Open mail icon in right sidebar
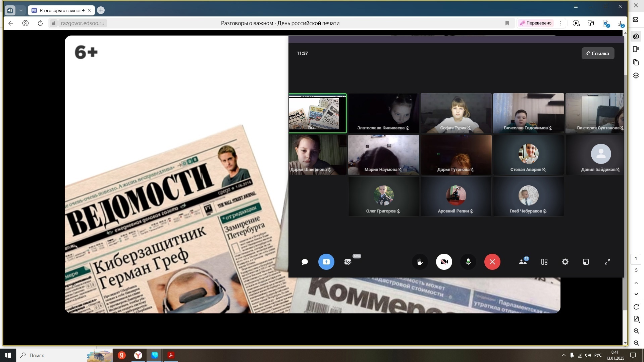Screen dimensions: 644x362 (x=636, y=20)
